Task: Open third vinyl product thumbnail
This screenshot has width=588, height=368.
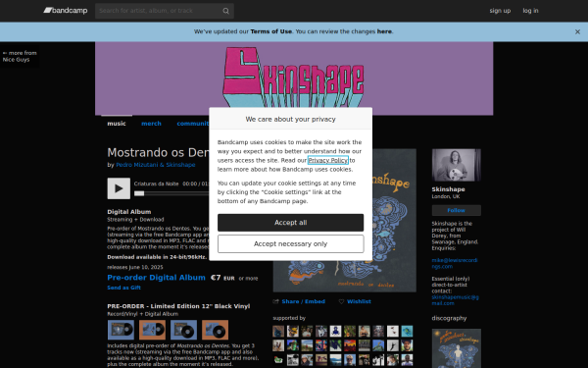Action: (x=184, y=330)
